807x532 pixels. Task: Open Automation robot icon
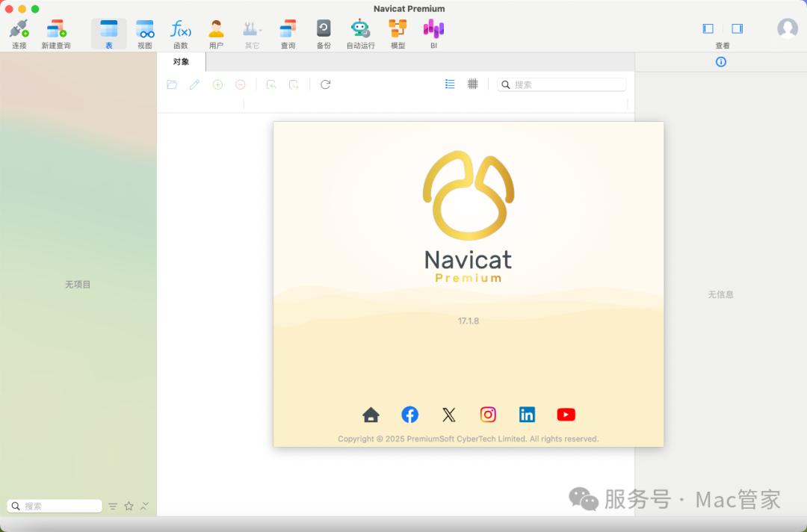click(x=360, y=30)
